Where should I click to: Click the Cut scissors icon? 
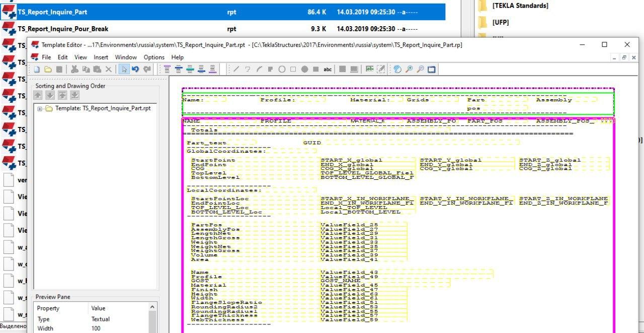74,70
